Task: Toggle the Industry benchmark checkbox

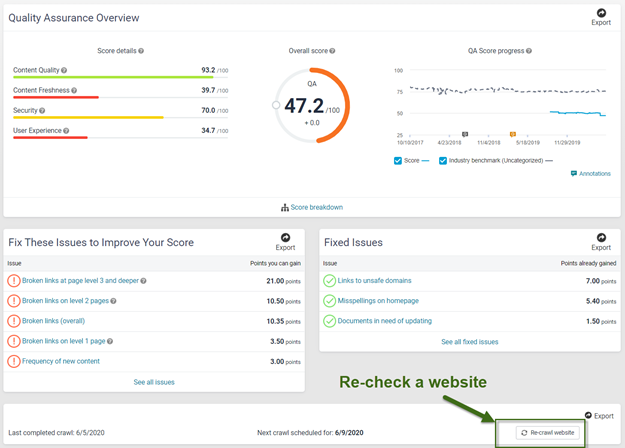Action: (x=443, y=161)
